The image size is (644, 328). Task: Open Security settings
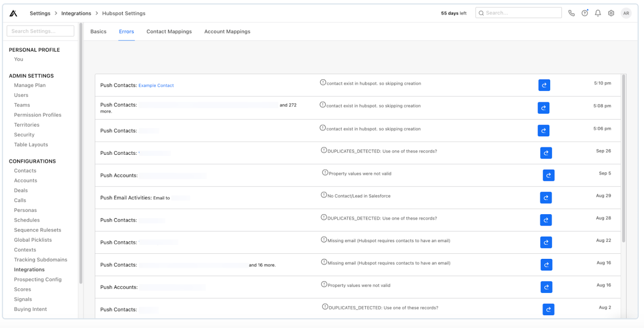click(24, 135)
